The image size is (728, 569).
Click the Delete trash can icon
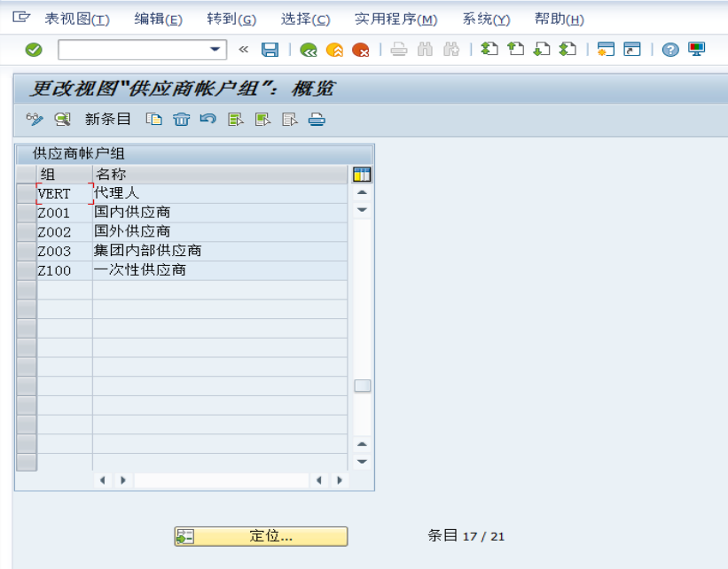point(181,120)
